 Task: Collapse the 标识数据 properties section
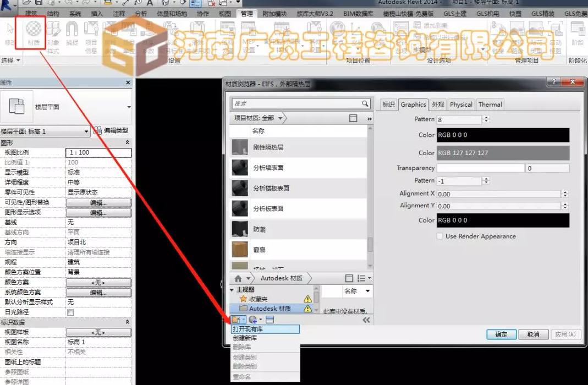[x=127, y=322]
